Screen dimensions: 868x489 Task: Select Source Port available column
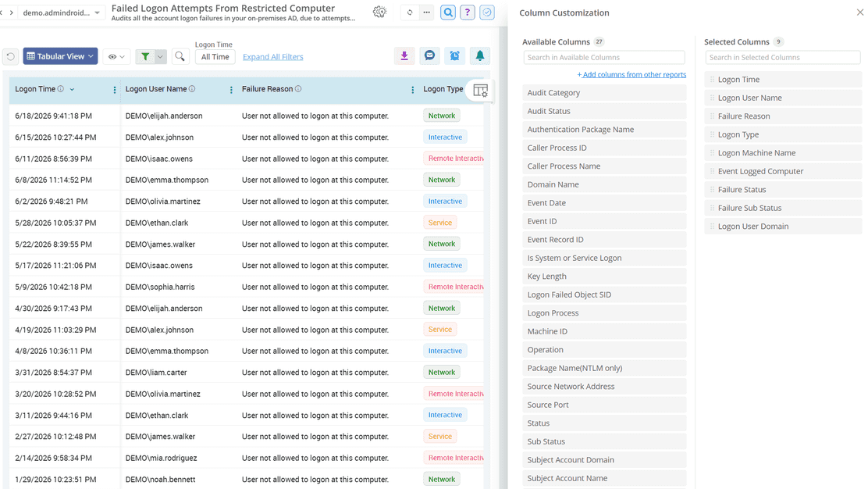click(604, 405)
